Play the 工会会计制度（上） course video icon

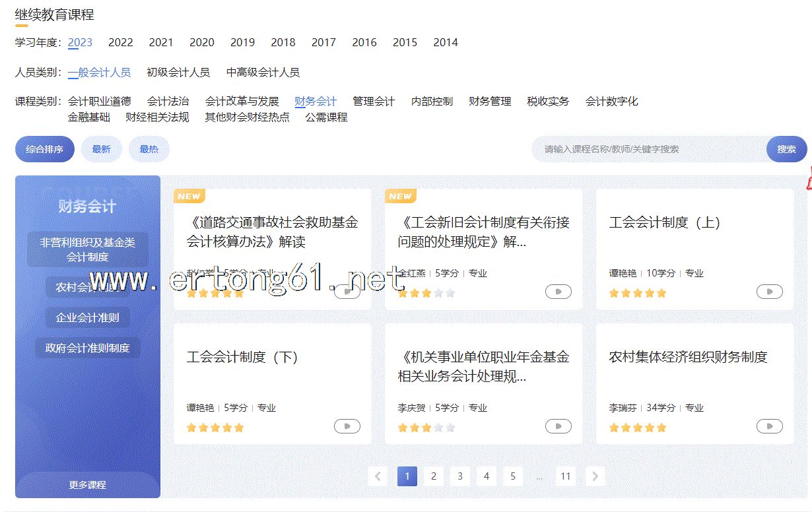tap(769, 292)
